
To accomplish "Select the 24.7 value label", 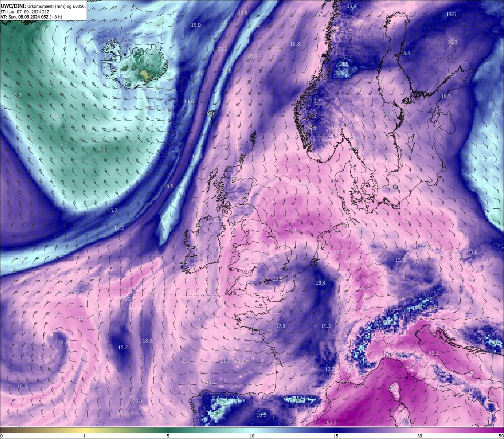I will pyautogui.click(x=200, y=319).
